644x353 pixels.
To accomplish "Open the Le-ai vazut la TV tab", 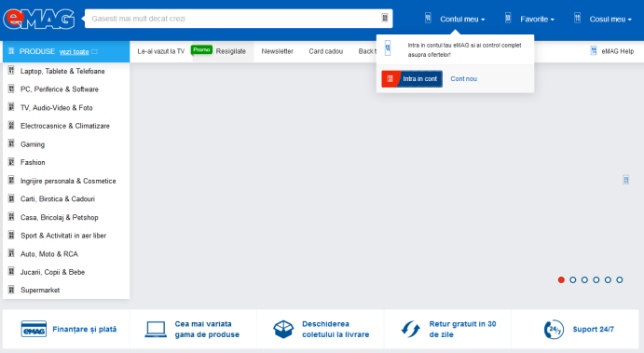I will 160,51.
